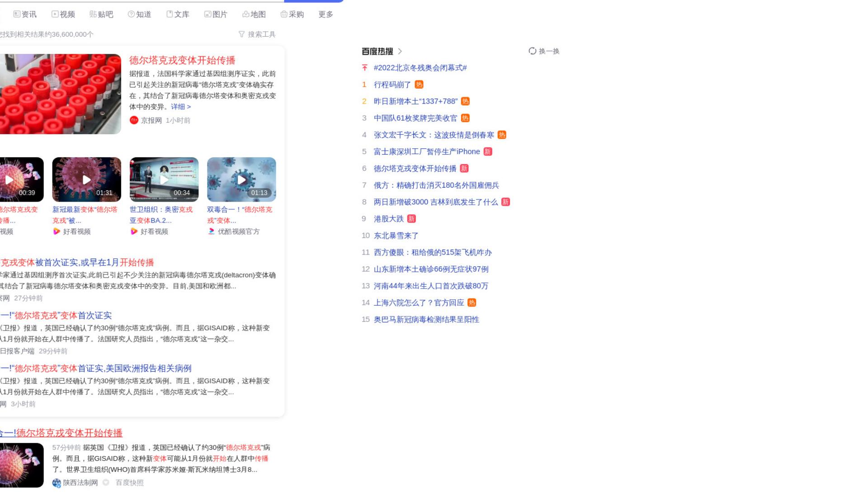
Task: Play the 00:34 news broadcast video
Action: (164, 180)
